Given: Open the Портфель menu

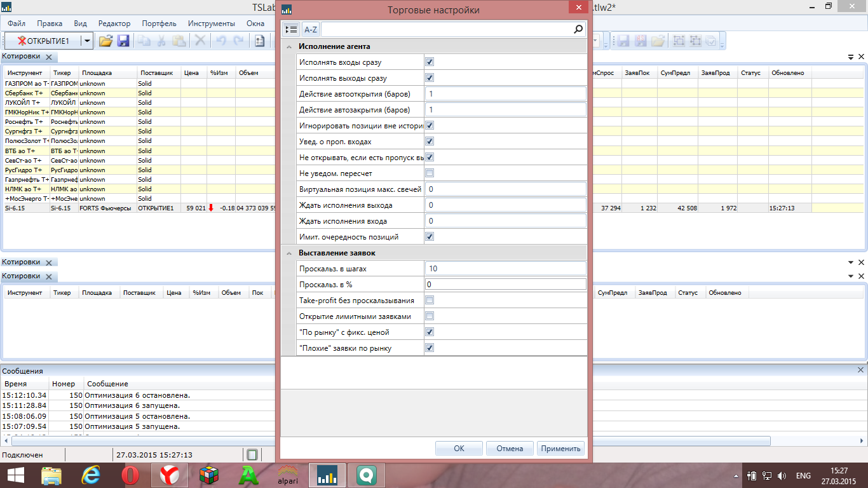Looking at the screenshot, I should tap(159, 24).
